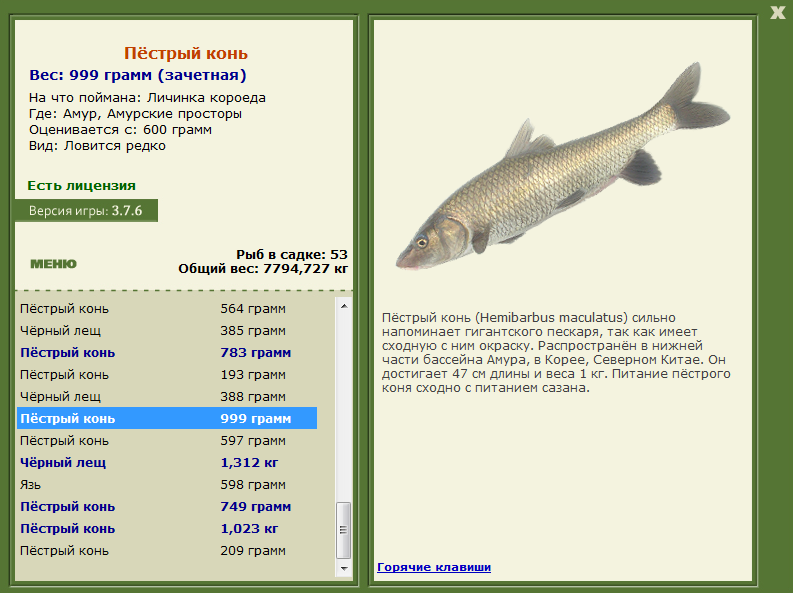Select Пёстрый конь 783 грамм row
The image size is (793, 593).
(x=167, y=352)
